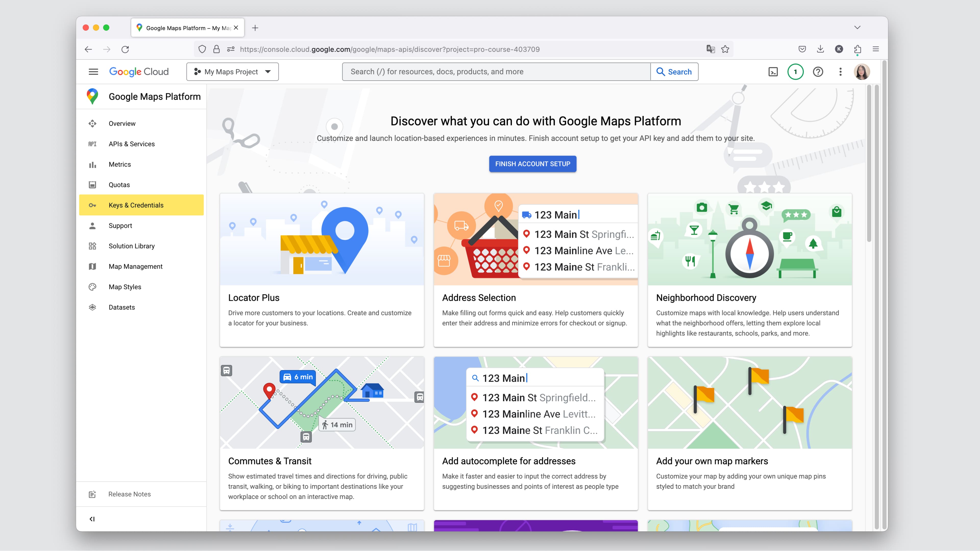
Task: Close the Google Maps Platform tab
Action: coord(236,28)
